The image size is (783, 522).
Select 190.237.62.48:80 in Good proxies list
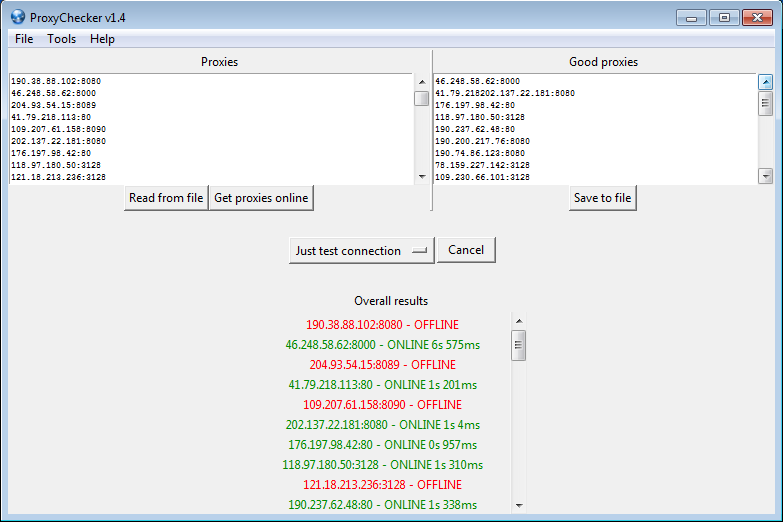(475, 129)
